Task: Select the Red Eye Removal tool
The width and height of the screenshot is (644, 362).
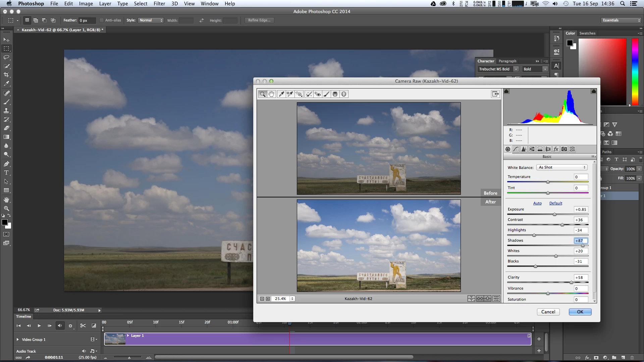Action: coord(317,94)
